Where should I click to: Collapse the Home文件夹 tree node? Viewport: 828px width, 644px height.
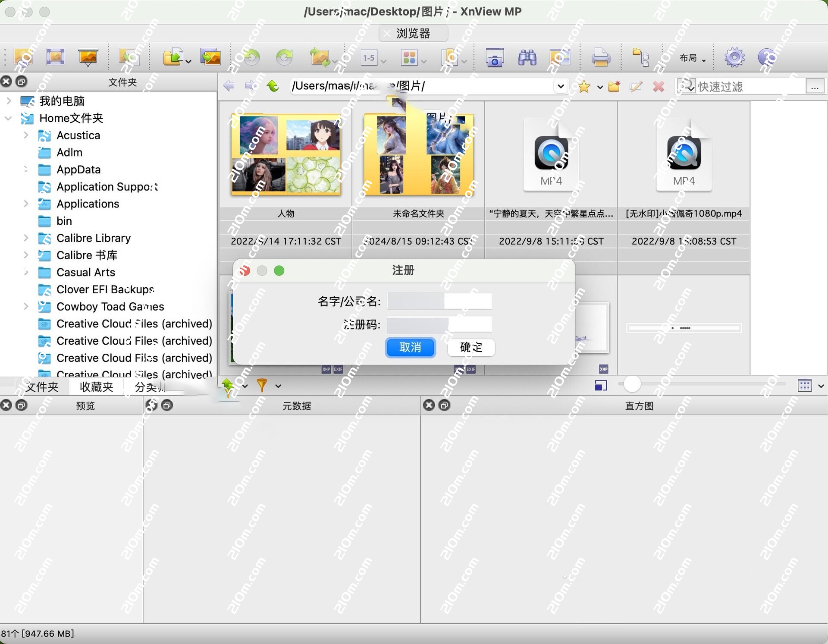[x=9, y=118]
